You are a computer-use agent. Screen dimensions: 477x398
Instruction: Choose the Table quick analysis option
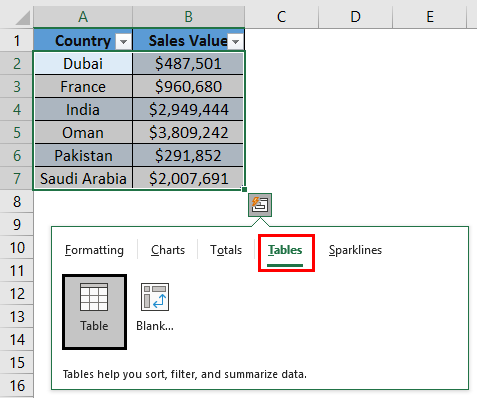click(x=94, y=312)
